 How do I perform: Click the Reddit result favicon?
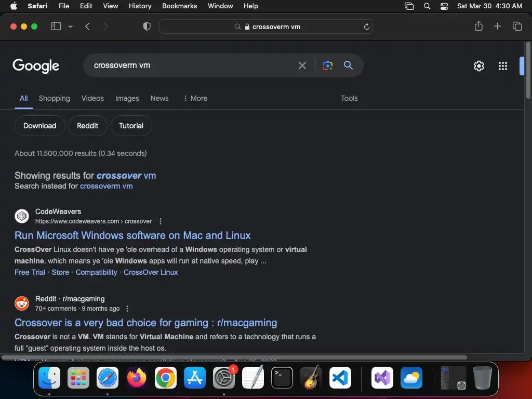22,303
